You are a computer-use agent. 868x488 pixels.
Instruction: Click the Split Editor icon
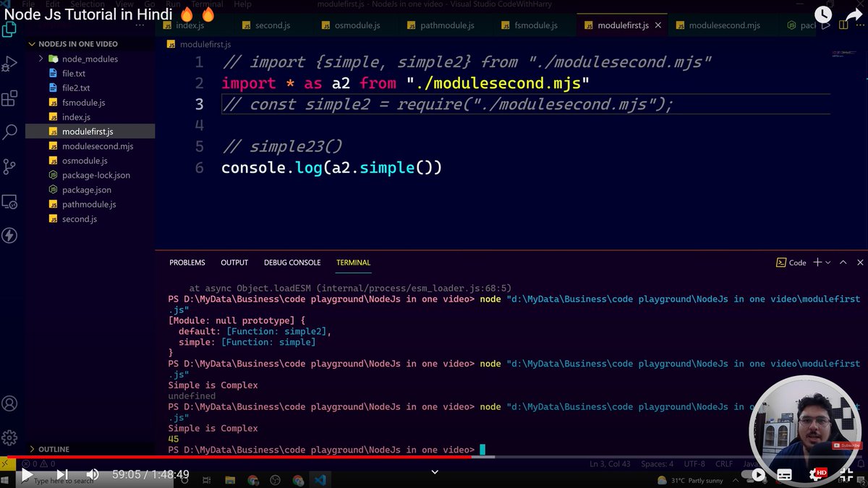point(843,25)
